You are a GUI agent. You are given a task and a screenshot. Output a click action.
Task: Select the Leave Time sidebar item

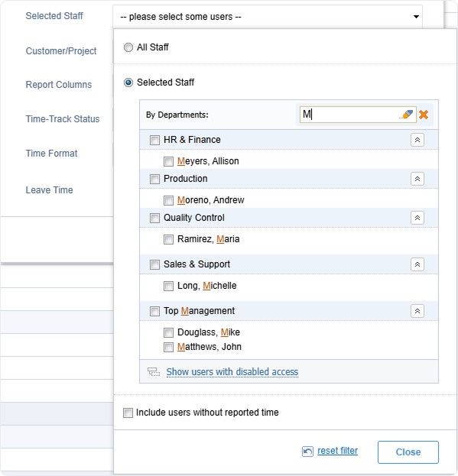click(49, 190)
